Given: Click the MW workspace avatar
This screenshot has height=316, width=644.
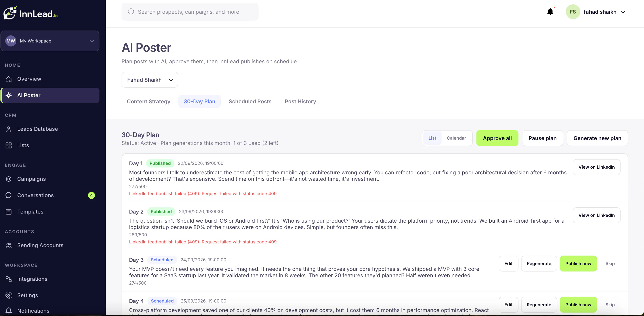Looking at the screenshot, I should (11, 41).
